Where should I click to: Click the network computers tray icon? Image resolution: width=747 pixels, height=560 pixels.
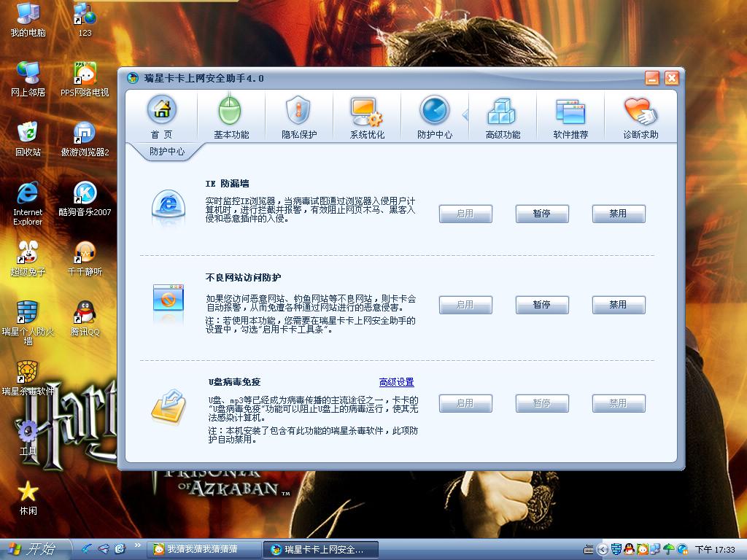(655, 550)
